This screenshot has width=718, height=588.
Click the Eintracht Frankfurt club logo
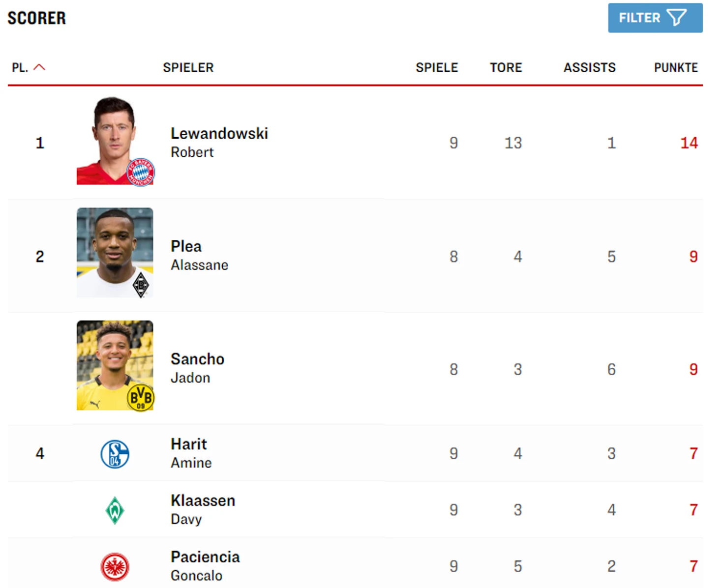pos(115,567)
